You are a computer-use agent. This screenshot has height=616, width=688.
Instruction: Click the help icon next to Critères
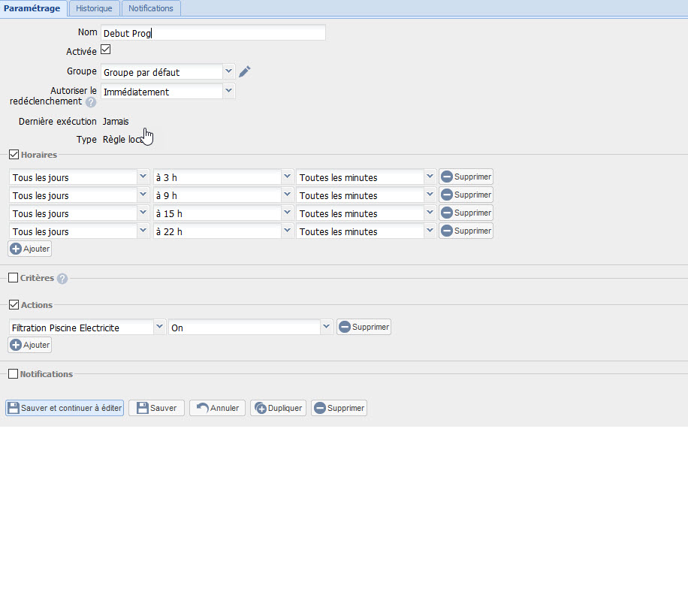62,279
